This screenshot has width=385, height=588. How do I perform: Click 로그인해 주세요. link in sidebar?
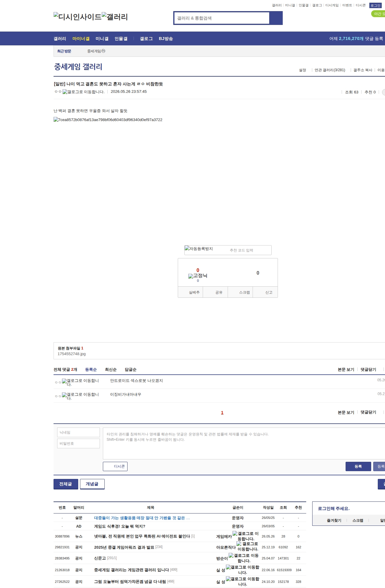tap(334, 508)
